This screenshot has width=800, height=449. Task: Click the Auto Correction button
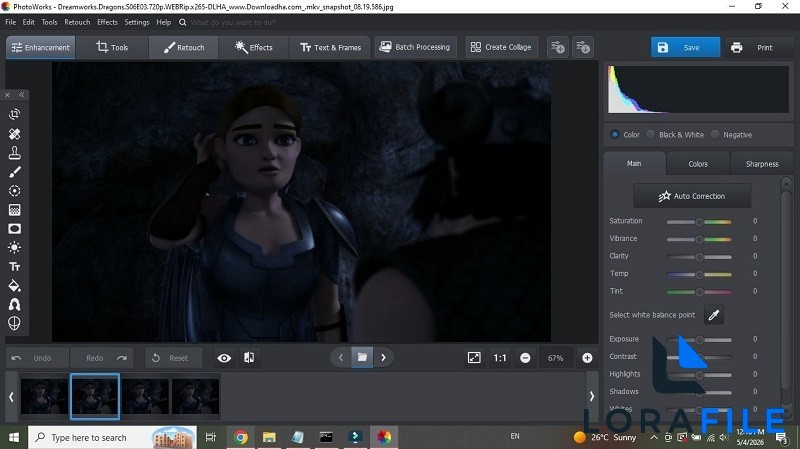692,196
